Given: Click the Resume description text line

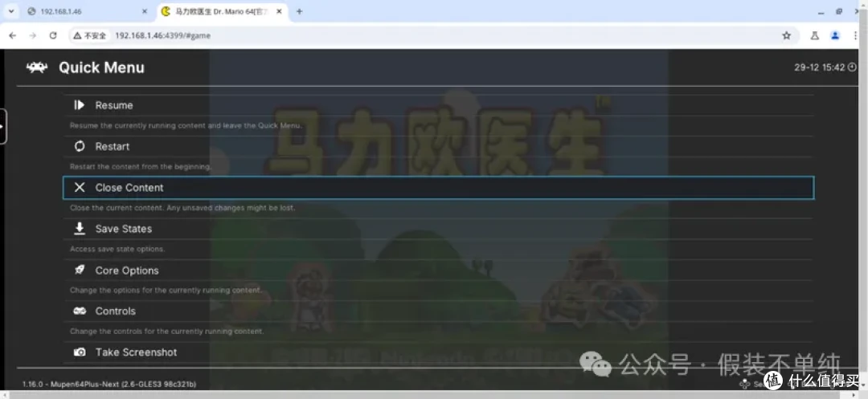Looking at the screenshot, I should point(186,125).
